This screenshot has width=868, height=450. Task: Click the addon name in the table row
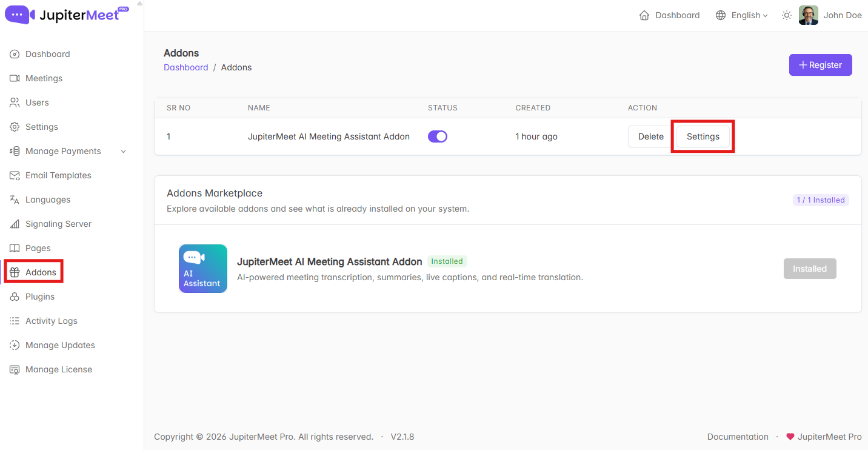(329, 136)
